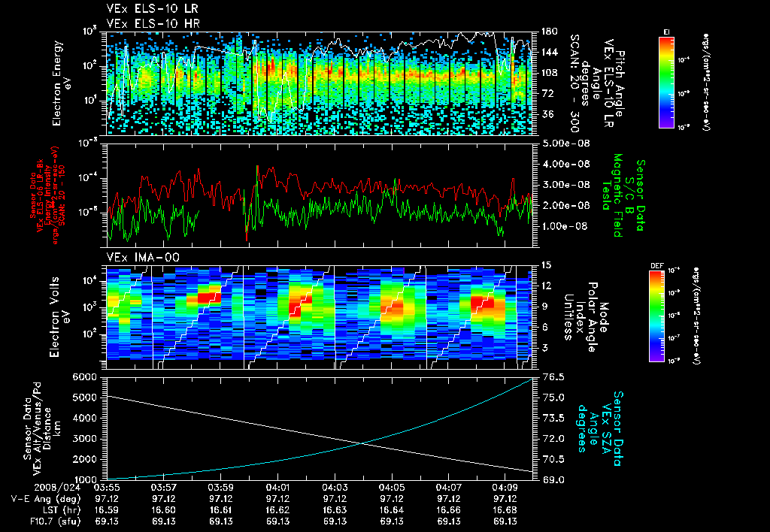
Task: Click the altitude tick 3000
Action: 86,439
